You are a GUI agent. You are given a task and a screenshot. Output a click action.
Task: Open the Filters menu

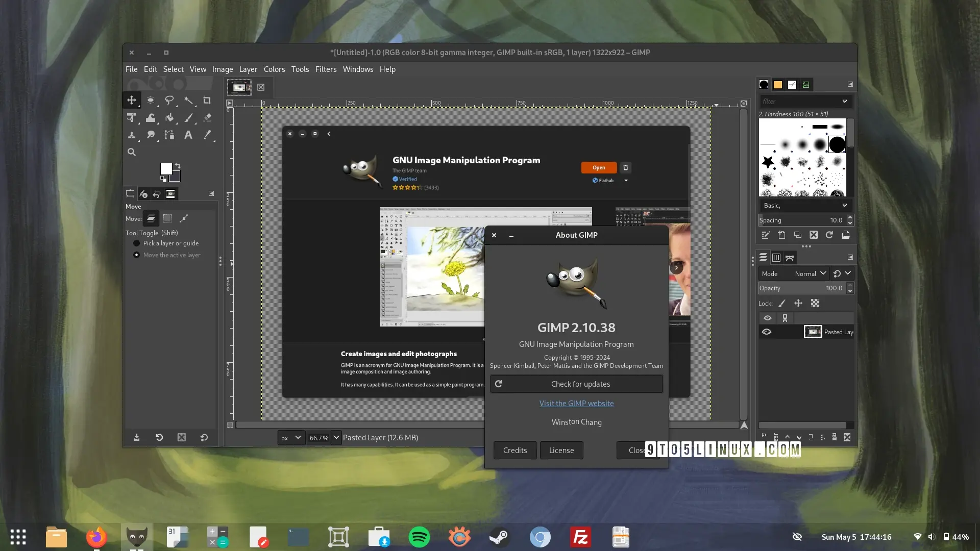coord(326,69)
